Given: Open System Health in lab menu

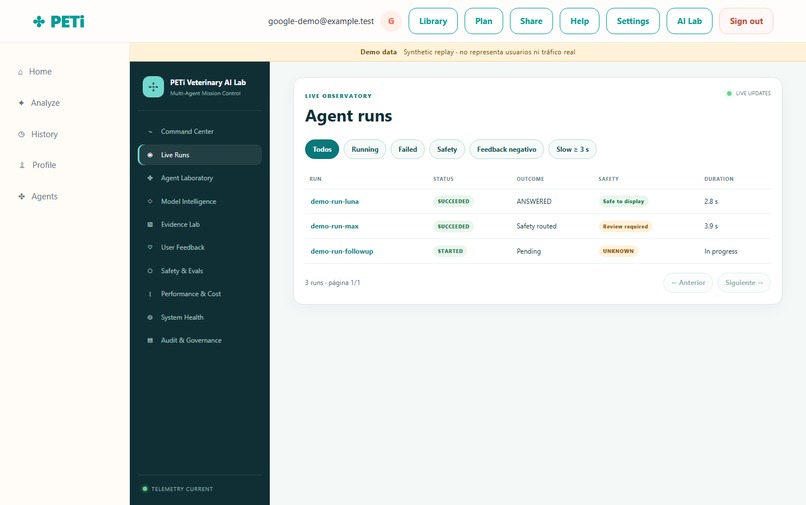Looking at the screenshot, I should coord(200,317).
